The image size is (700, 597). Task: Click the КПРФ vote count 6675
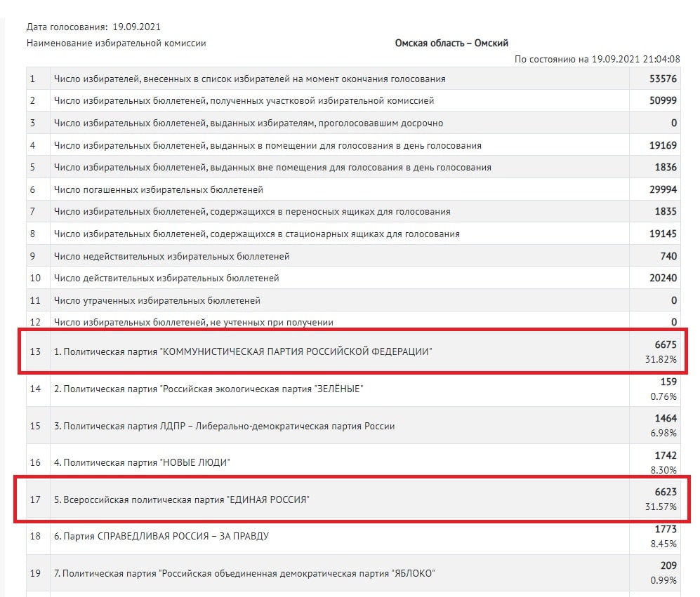[x=666, y=344]
